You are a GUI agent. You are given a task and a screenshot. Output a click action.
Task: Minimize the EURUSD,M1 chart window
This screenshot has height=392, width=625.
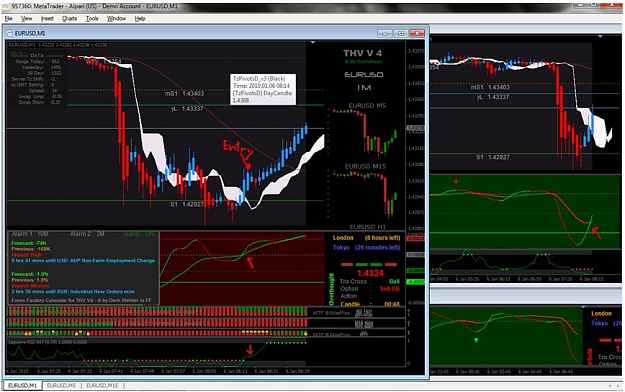[385, 33]
